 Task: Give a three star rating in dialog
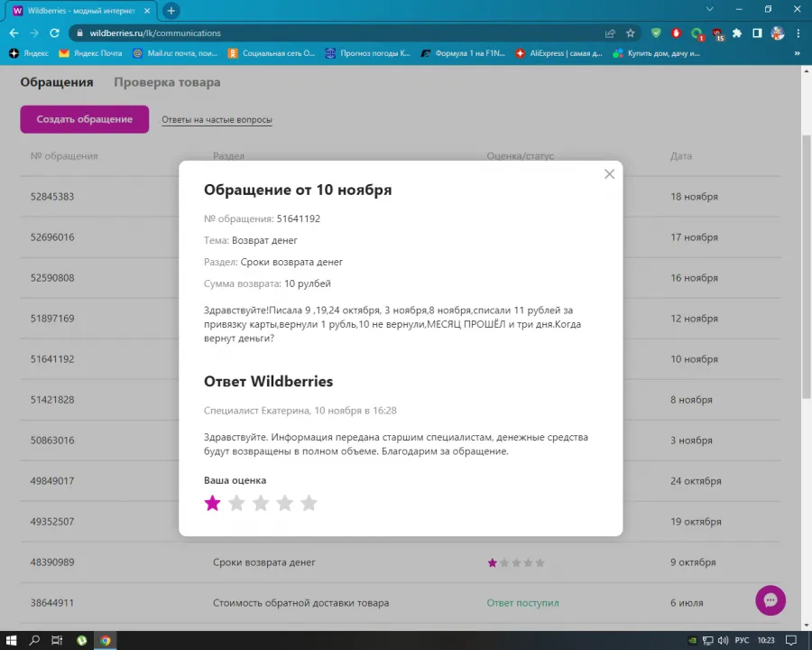click(x=261, y=503)
